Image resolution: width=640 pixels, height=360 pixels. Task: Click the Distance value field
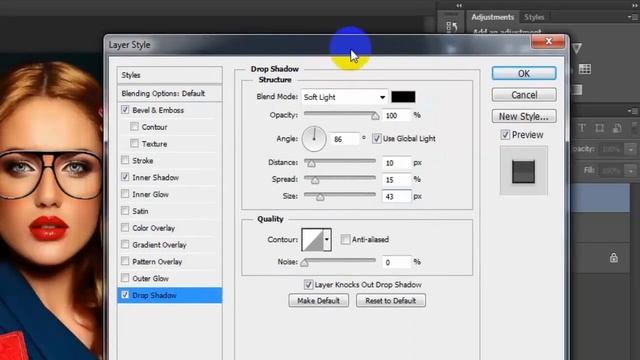pyautogui.click(x=396, y=163)
